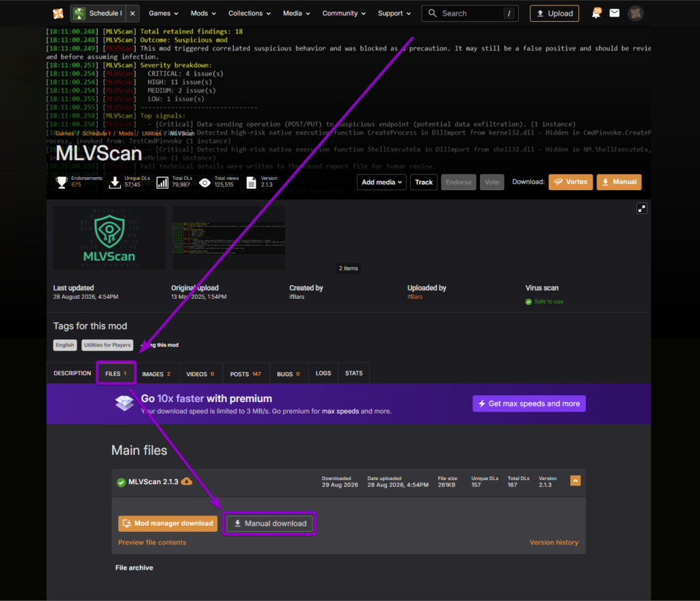
Task: Open the console log screenshot thumbnail
Action: coord(228,237)
